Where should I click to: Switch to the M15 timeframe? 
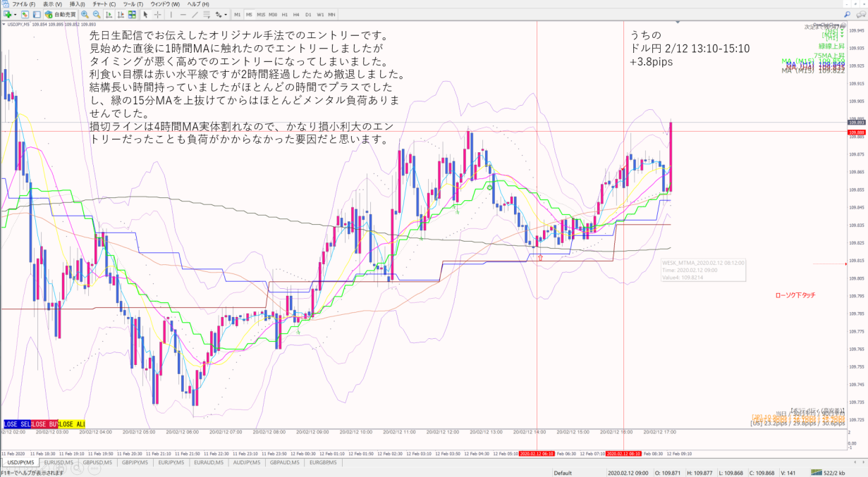pos(261,14)
